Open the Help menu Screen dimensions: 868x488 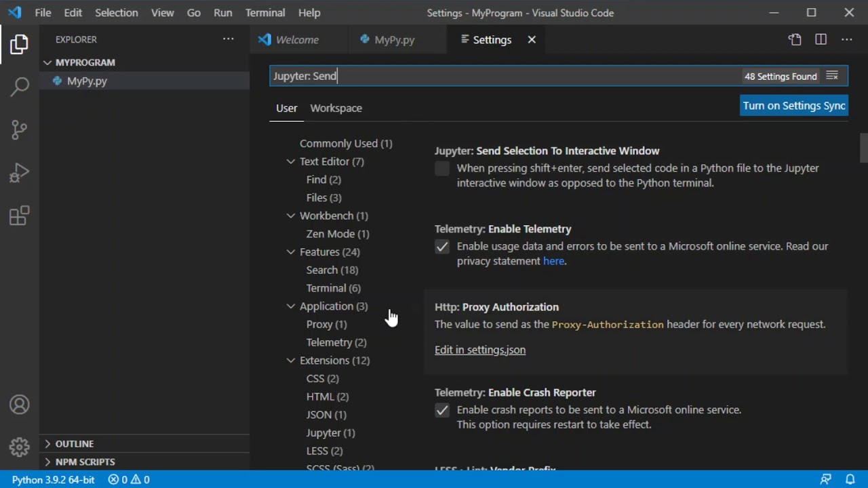309,13
